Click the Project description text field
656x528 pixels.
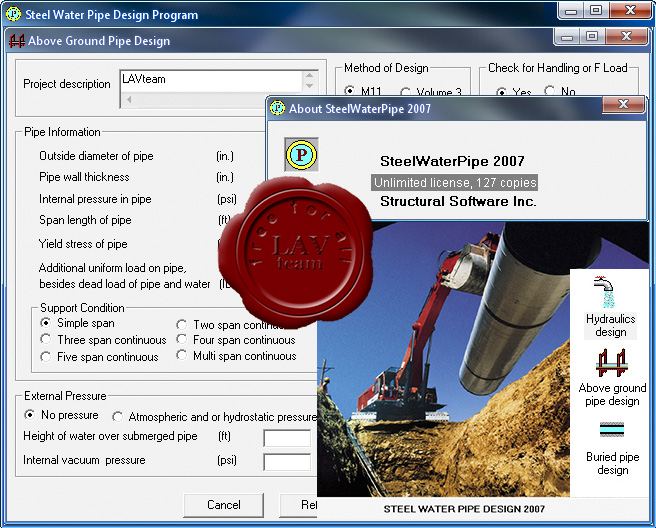[x=211, y=81]
